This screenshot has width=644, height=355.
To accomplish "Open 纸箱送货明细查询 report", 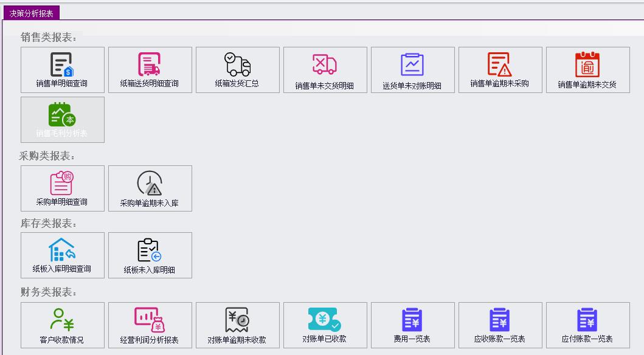I will 150,69.
